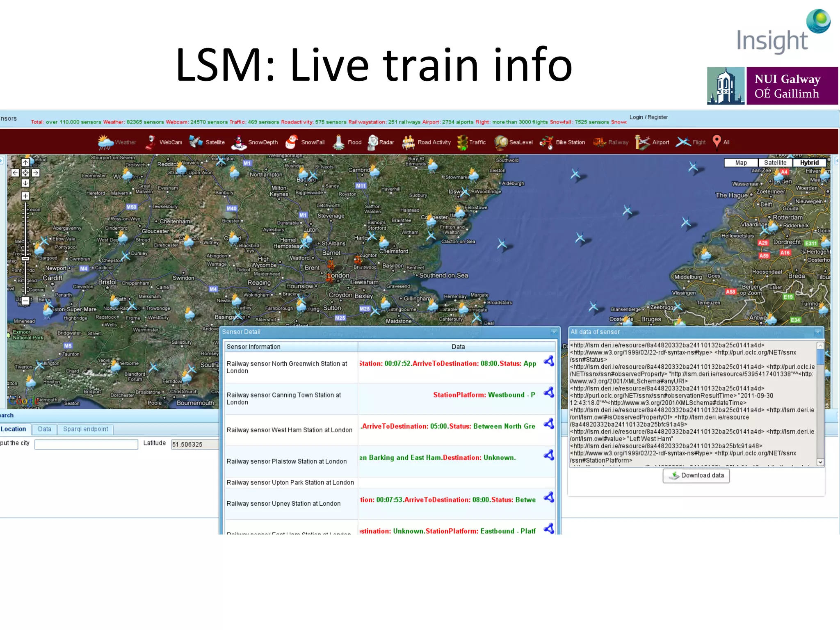Open RDF data for Plaistow sensor
This screenshot has height=630, width=840.
[549, 455]
